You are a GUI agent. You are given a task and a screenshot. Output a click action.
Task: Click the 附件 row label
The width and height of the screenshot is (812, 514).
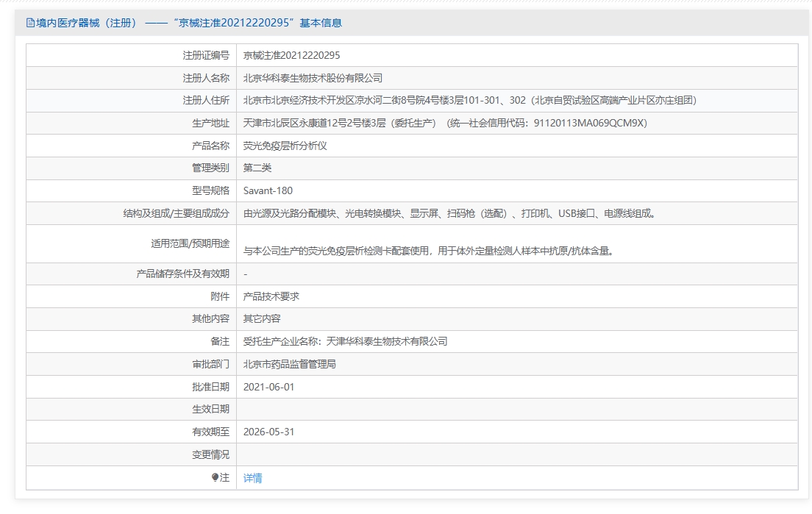click(x=220, y=296)
